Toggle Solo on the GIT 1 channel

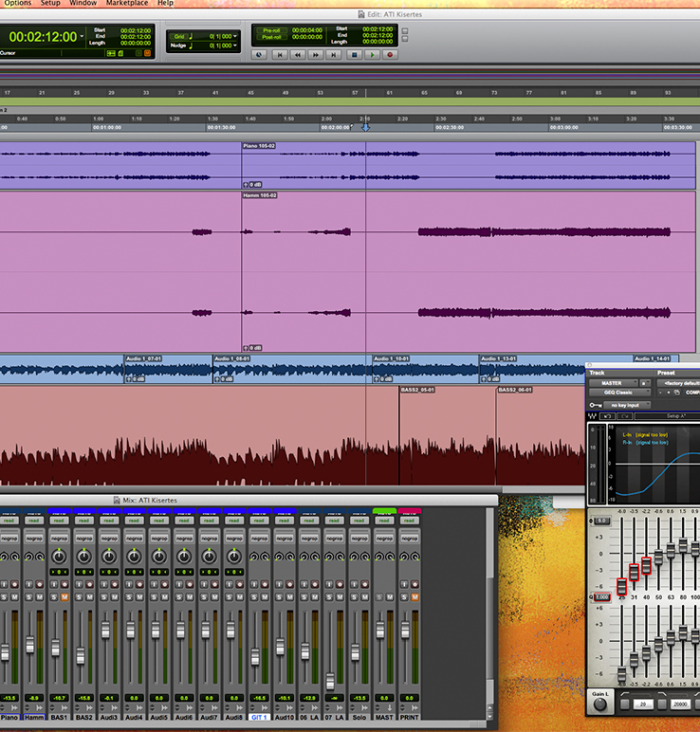click(254, 597)
